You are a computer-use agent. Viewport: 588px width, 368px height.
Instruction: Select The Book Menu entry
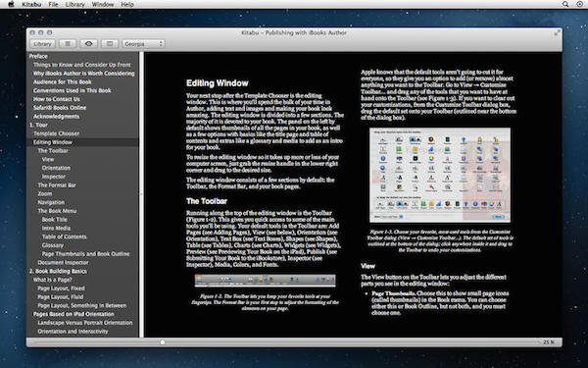coord(57,211)
